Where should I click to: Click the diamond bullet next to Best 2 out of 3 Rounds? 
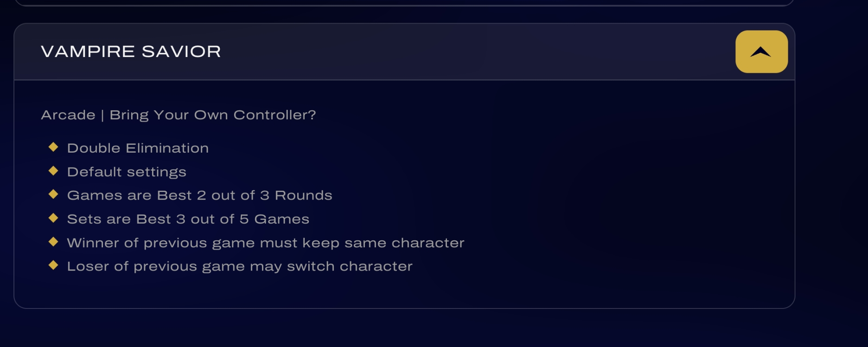[x=53, y=194]
